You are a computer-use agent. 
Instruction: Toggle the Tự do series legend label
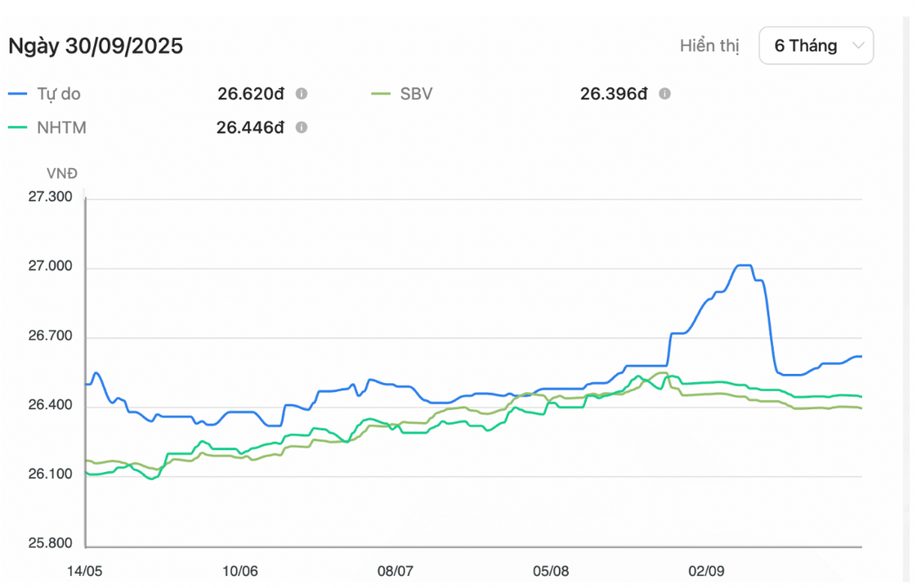pyautogui.click(x=59, y=94)
